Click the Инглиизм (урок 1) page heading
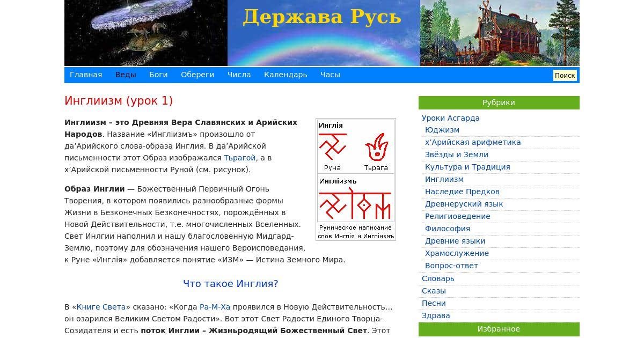The width and height of the screenshot is (644, 338). pos(119,101)
